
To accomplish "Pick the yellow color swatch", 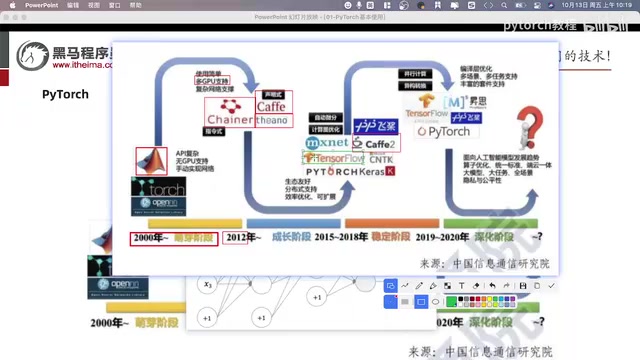I will 489,299.
